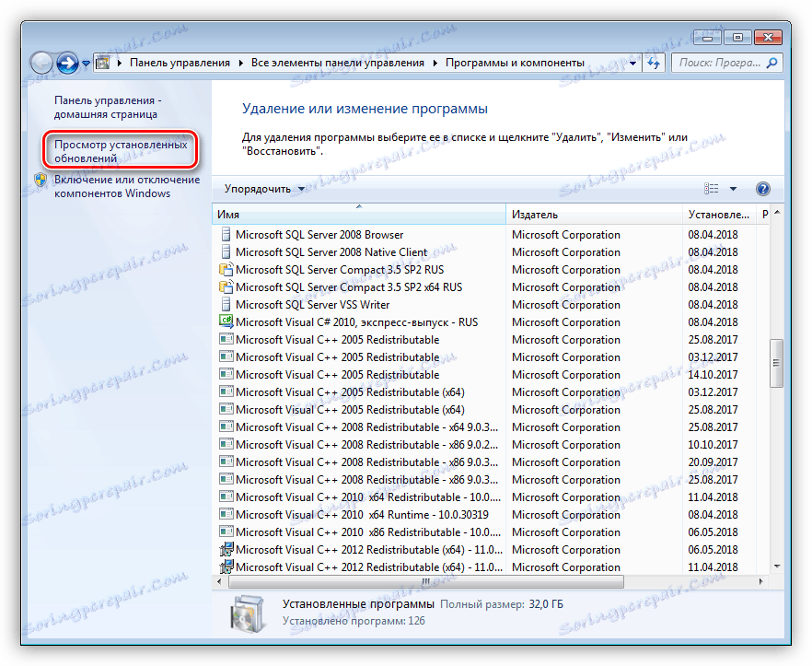The height and width of the screenshot is (666, 812).
Task: Click the installed programs icon in details pane
Action: (x=248, y=613)
